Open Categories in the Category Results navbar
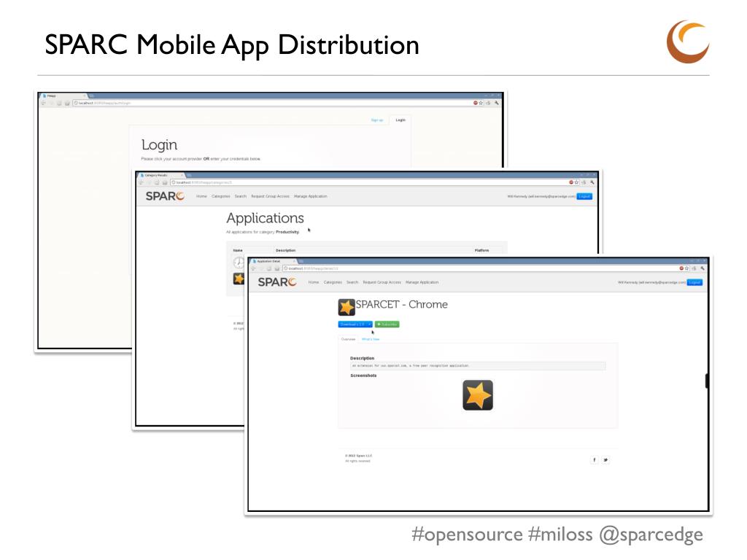 pos(221,196)
